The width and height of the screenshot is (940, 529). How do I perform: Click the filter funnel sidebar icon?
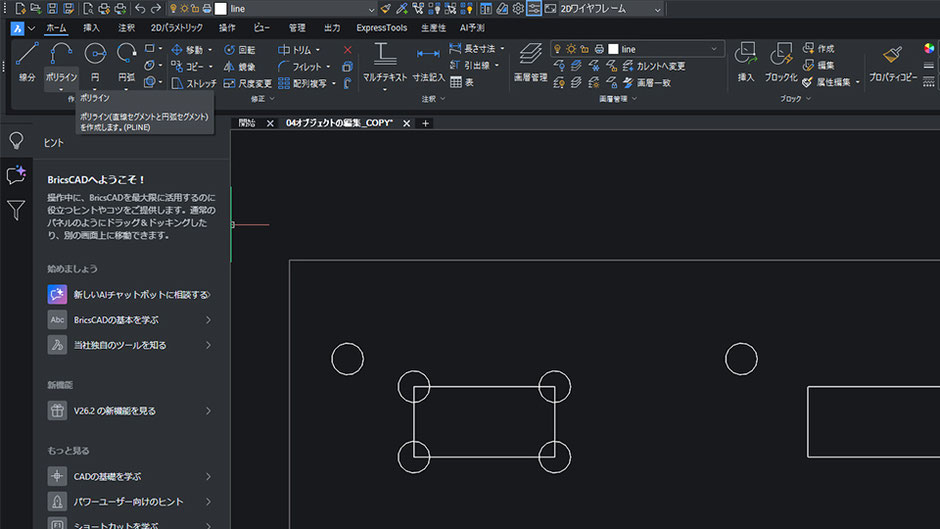[16, 210]
